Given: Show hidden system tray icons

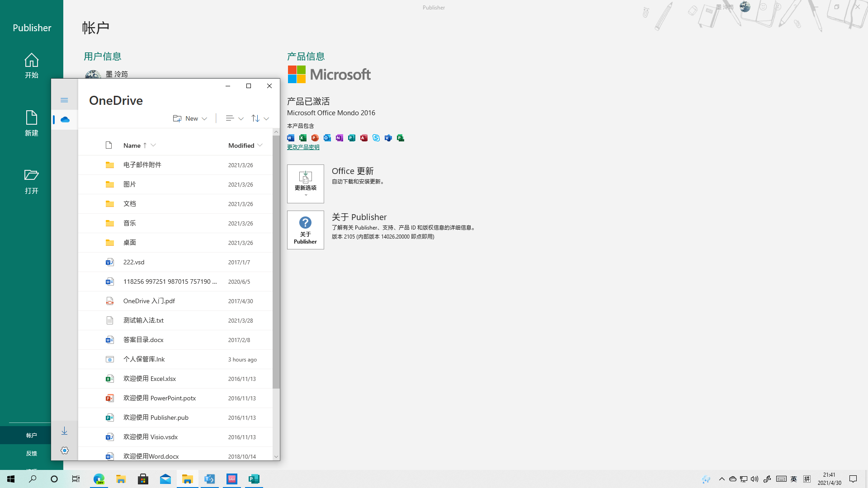Looking at the screenshot, I should (x=722, y=479).
